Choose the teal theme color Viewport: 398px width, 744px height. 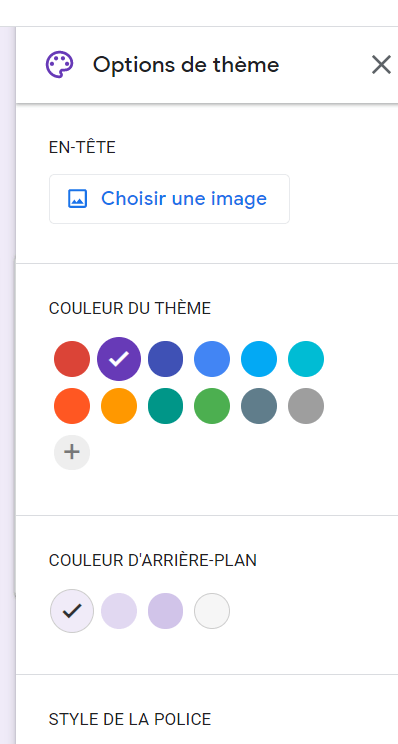165,406
